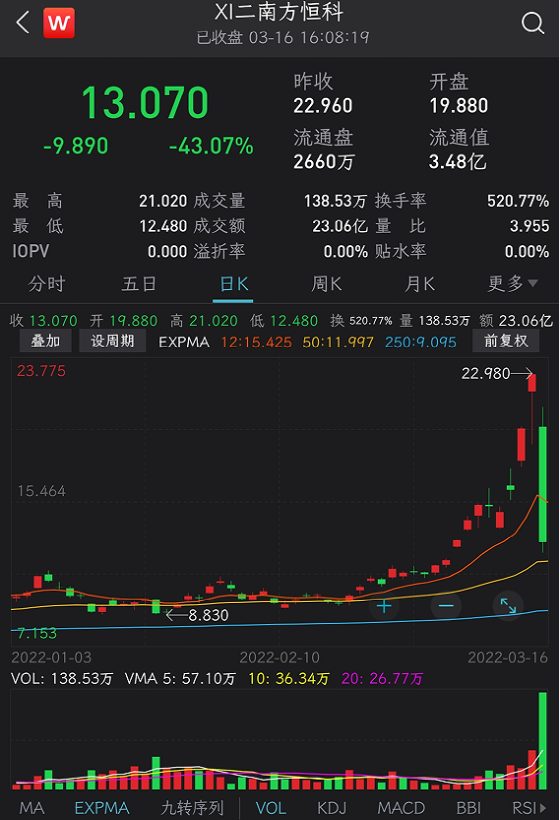This screenshot has height=820, width=560.
Task: Tap the 量比 value 3.955
Action: (x=530, y=226)
